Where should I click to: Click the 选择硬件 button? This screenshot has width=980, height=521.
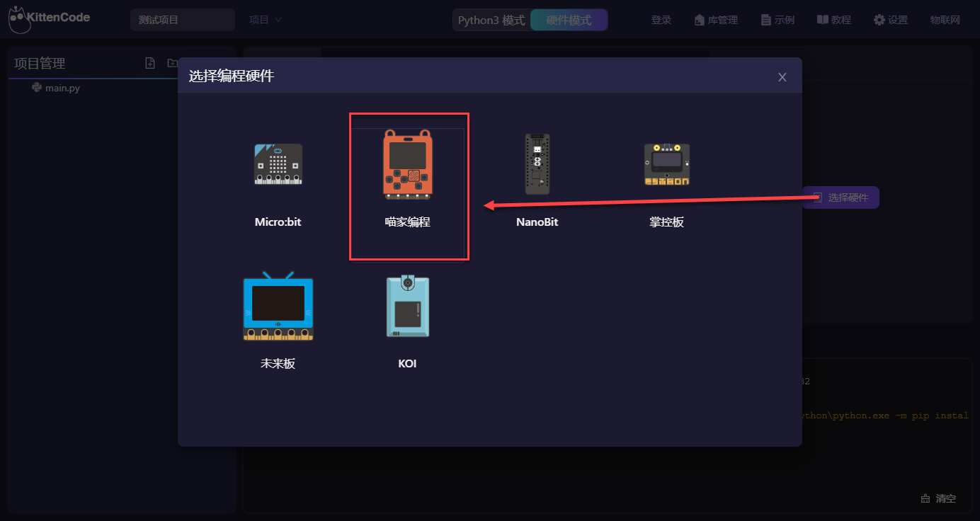point(841,197)
